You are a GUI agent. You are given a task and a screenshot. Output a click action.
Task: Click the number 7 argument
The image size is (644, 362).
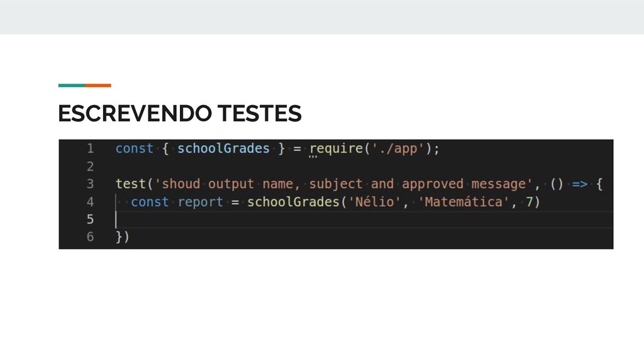(x=530, y=202)
